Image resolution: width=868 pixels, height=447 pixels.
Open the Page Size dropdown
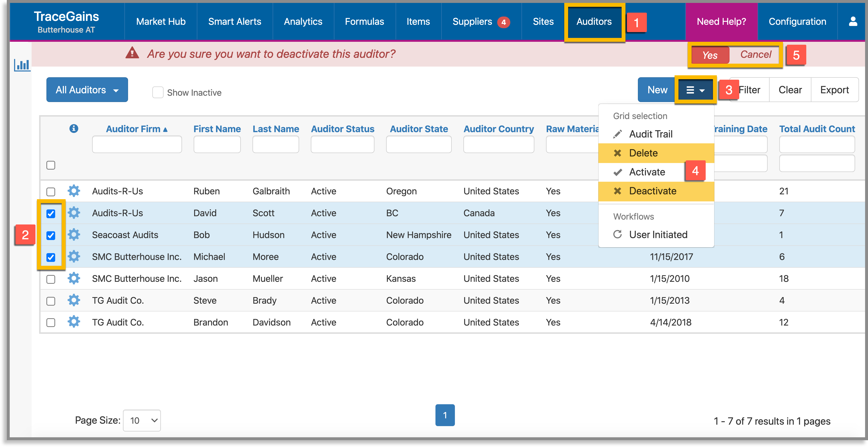pyautogui.click(x=142, y=420)
